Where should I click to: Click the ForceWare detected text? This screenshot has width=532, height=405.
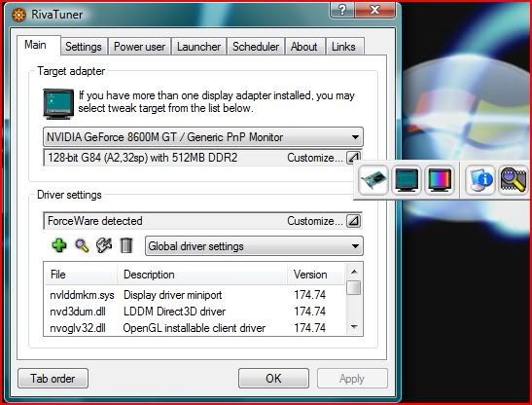tap(95, 221)
